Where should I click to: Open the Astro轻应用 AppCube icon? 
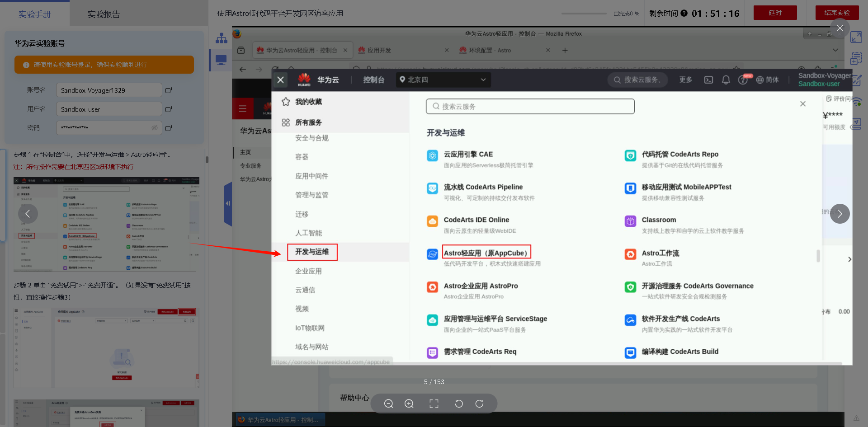433,254
